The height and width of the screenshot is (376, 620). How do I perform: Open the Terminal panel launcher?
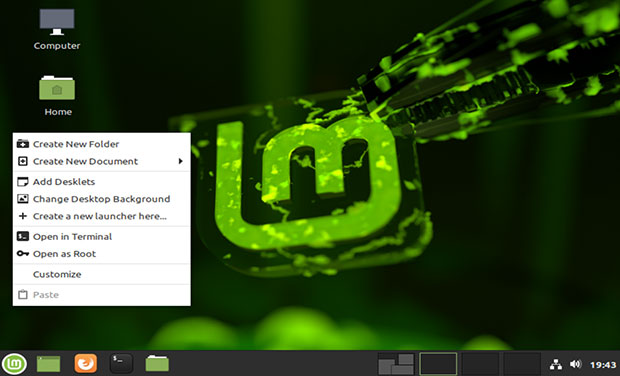tap(121, 363)
